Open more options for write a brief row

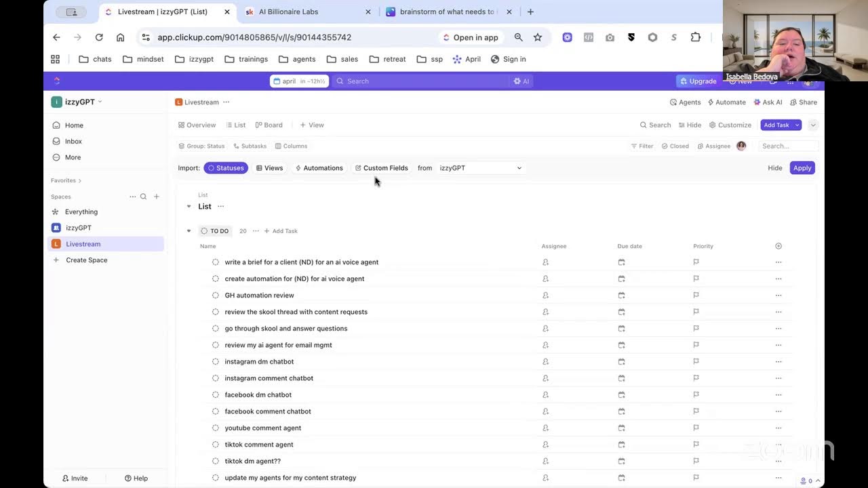point(778,262)
